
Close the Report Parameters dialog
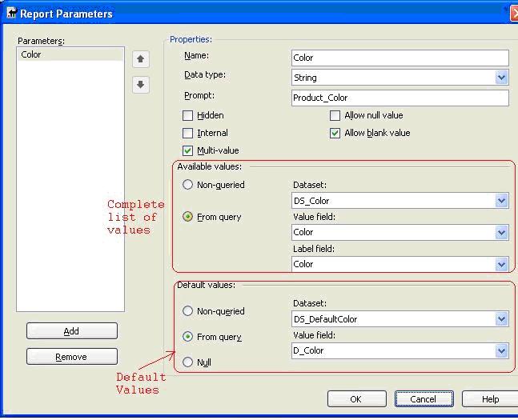[514, 14]
